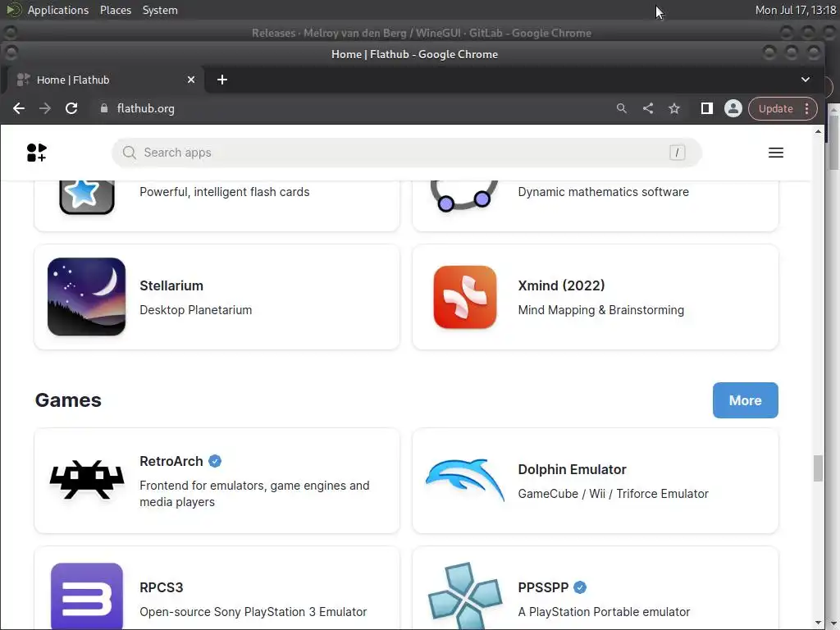This screenshot has height=630, width=840.
Task: Click the magnifier icon in Search apps field
Action: click(x=129, y=153)
